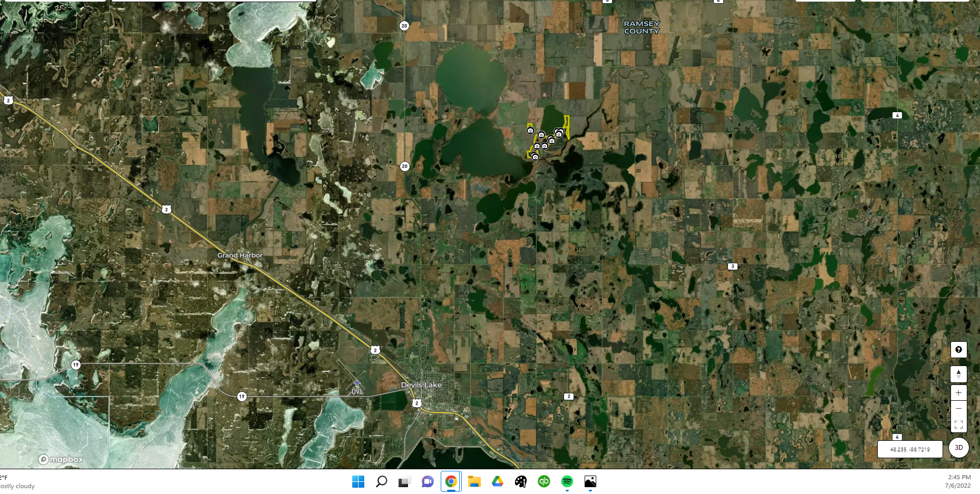Click the compass reset-north control
Image resolution: width=980 pixels, height=494 pixels.
(958, 374)
